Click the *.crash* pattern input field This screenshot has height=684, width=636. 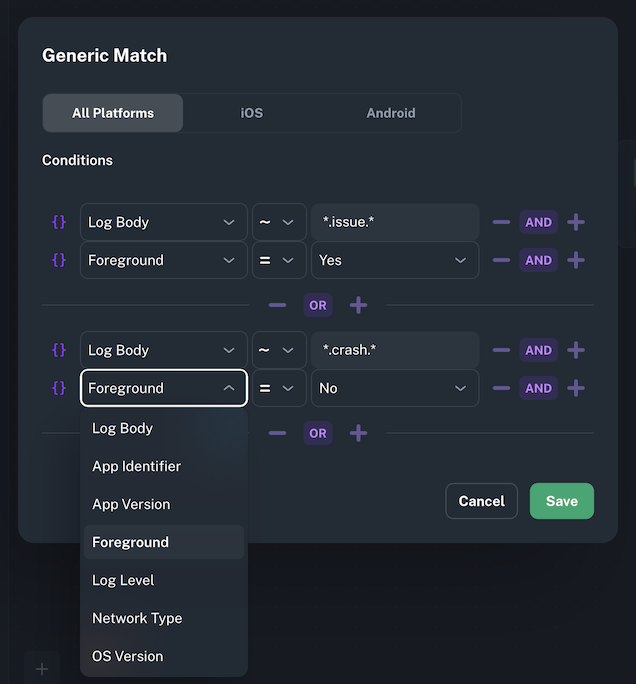pos(395,350)
